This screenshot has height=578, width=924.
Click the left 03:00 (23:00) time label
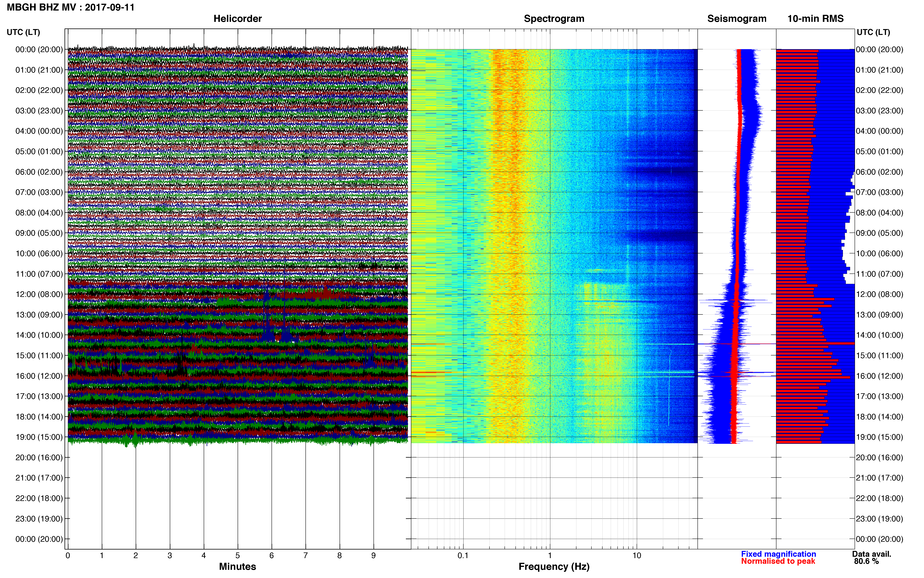click(39, 111)
